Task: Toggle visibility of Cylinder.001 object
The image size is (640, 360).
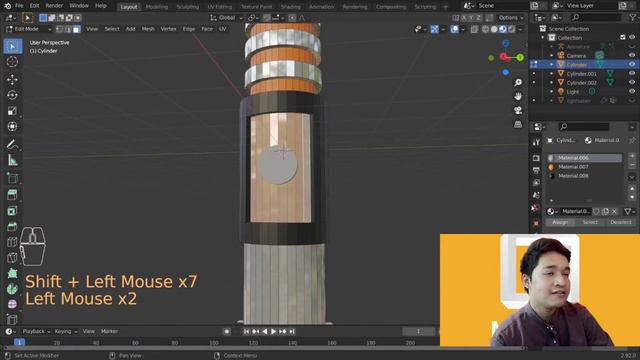Action: (632, 73)
